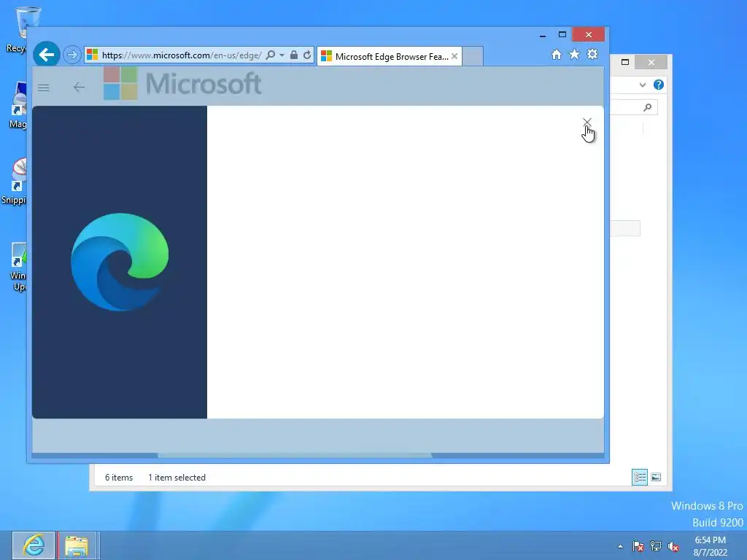Click the Microsoft logo on the page
Viewport: 747px width, 560px height.
182,83
